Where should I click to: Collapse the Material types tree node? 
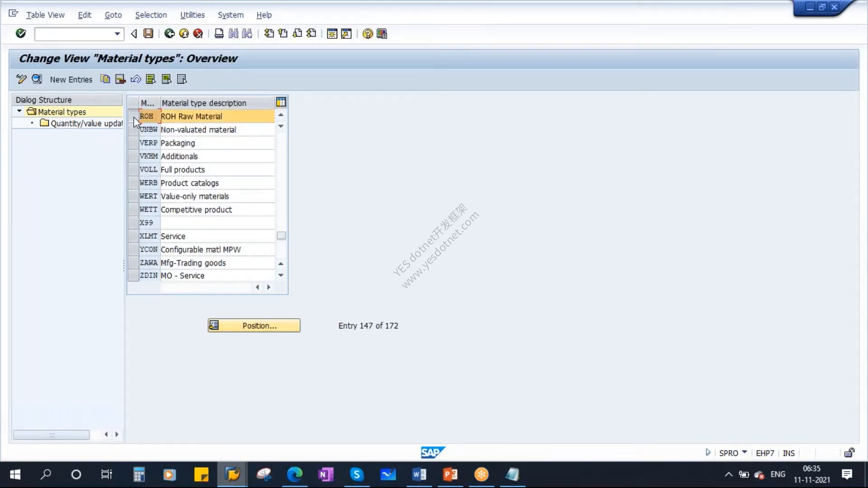click(19, 111)
